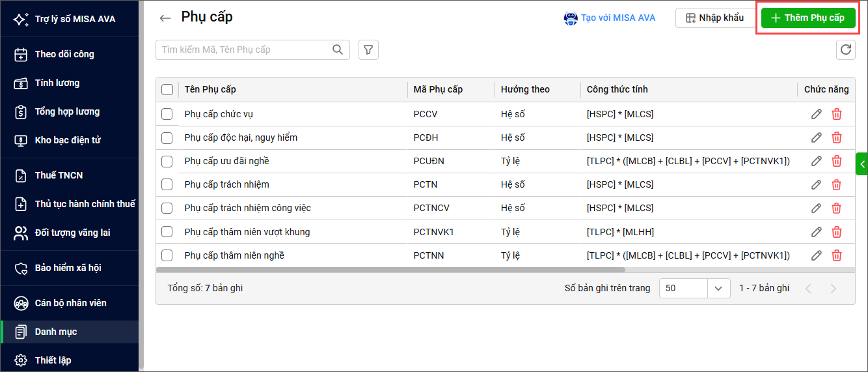Click the refresh icon above the table

[x=845, y=50]
